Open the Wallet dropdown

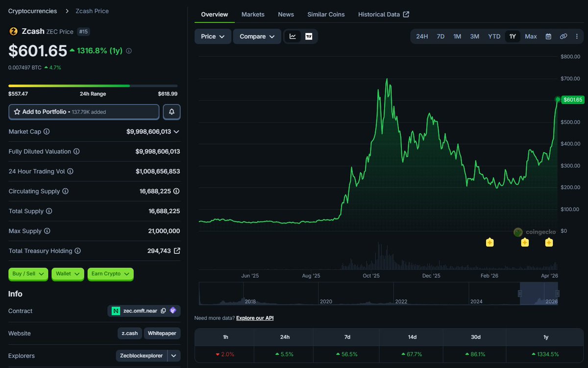coord(68,274)
